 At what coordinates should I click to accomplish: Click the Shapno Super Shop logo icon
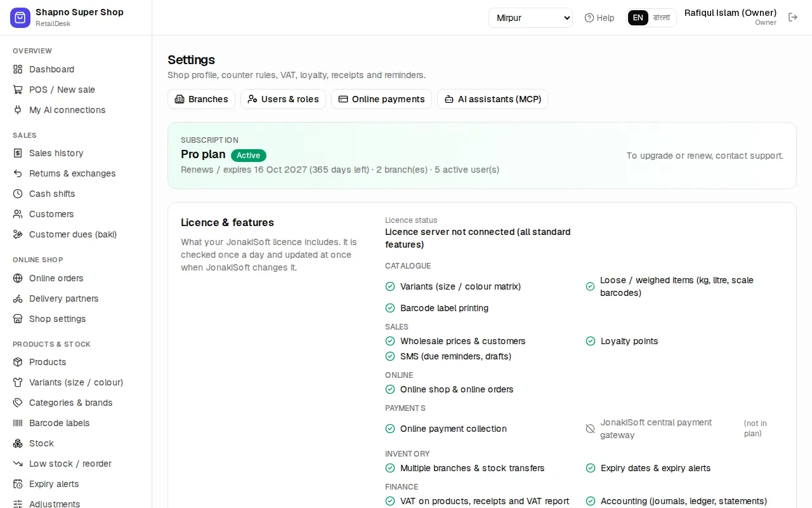[x=20, y=18]
